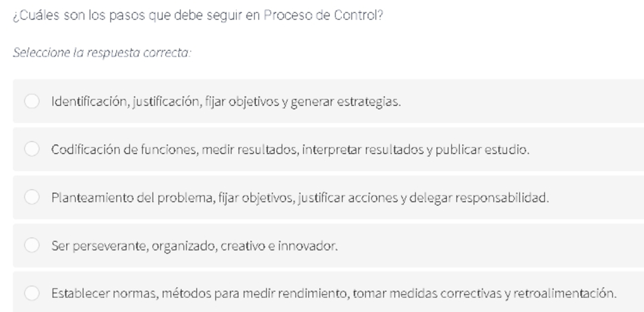The width and height of the screenshot is (644, 312).
Task: Click blank space right of 'delegar responsabilidad' row
Action: pyautogui.click(x=597, y=197)
